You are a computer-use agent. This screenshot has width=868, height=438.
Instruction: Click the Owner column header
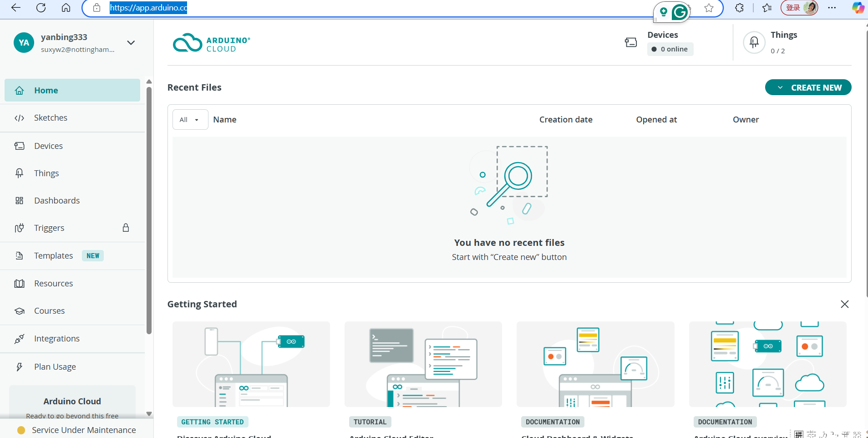click(x=746, y=120)
